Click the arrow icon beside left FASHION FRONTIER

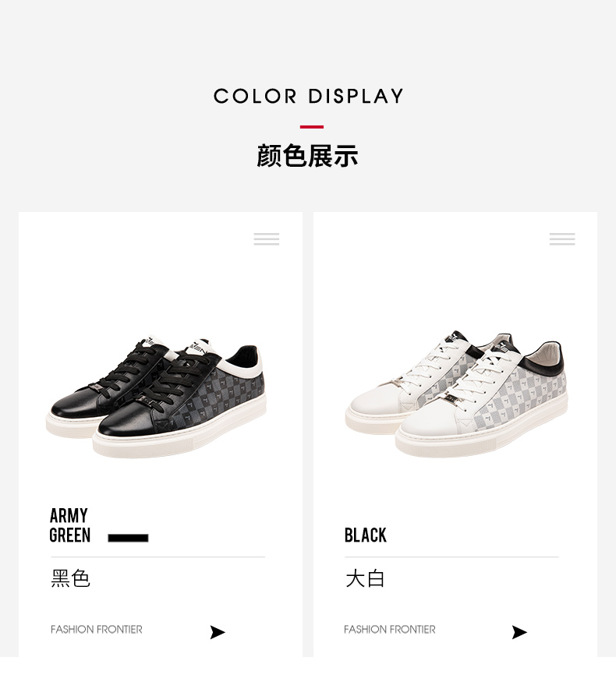[218, 632]
